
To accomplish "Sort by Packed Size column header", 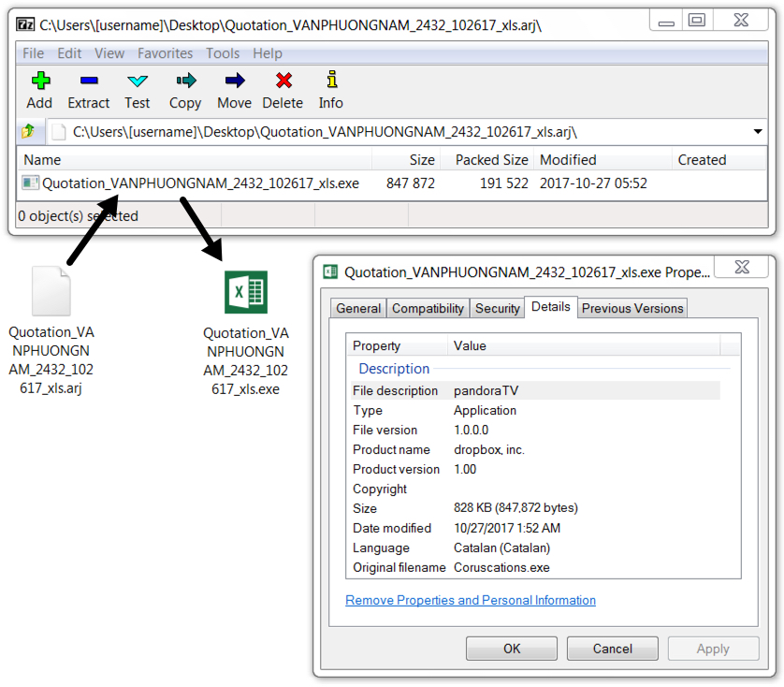I will point(487,160).
